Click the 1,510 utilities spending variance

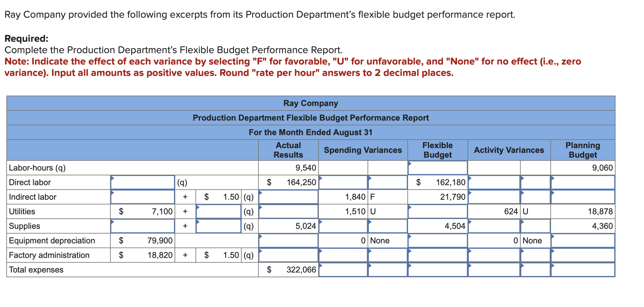click(355, 211)
